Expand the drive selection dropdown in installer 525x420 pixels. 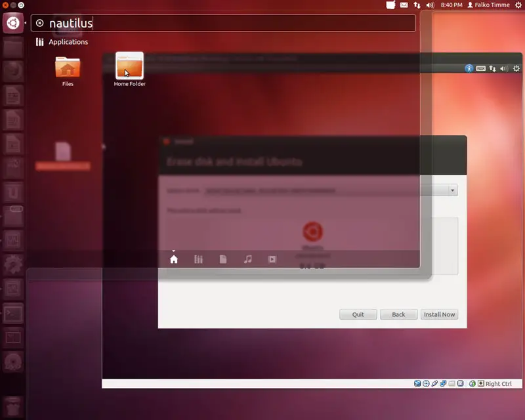point(452,190)
